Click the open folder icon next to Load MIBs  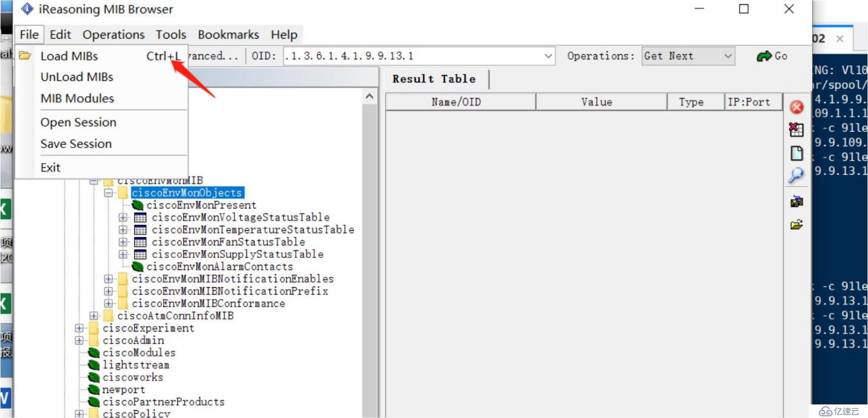(x=25, y=55)
